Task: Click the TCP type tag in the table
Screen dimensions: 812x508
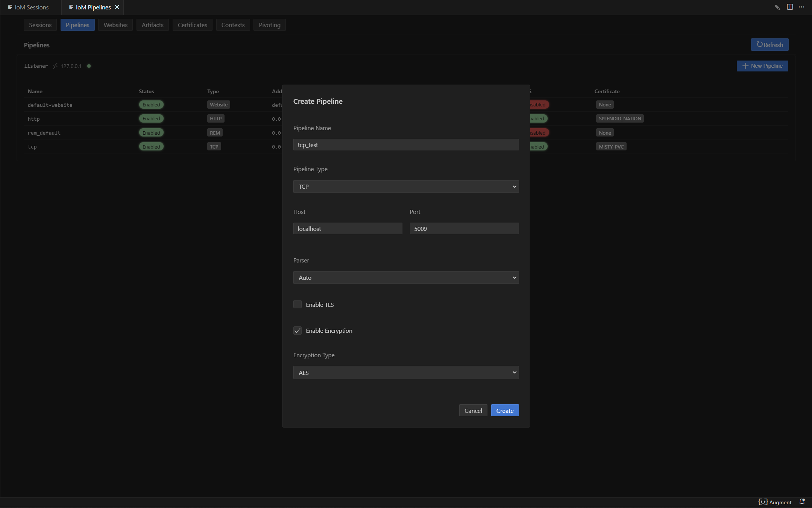Action: pos(214,147)
